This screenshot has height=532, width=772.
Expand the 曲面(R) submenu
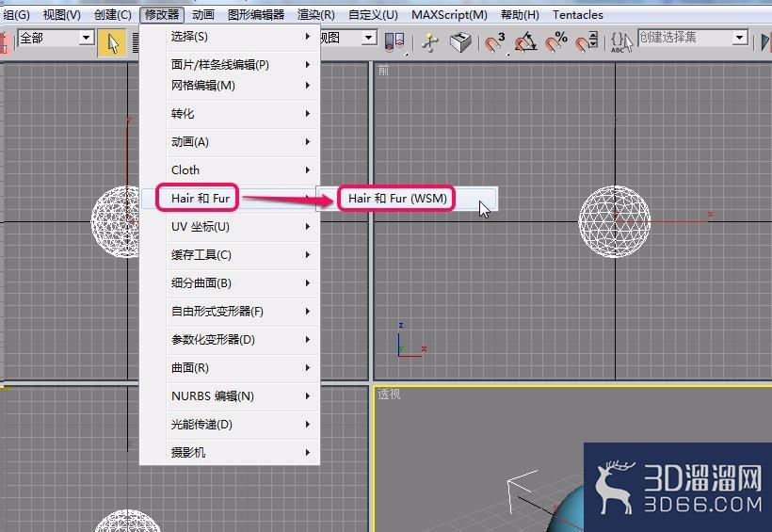(x=230, y=368)
